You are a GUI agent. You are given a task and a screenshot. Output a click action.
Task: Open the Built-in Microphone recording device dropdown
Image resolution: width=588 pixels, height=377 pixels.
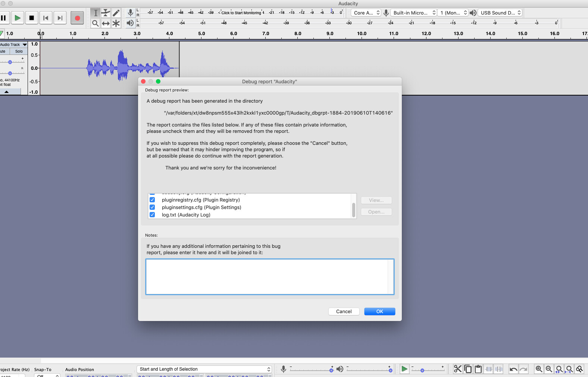click(x=414, y=13)
